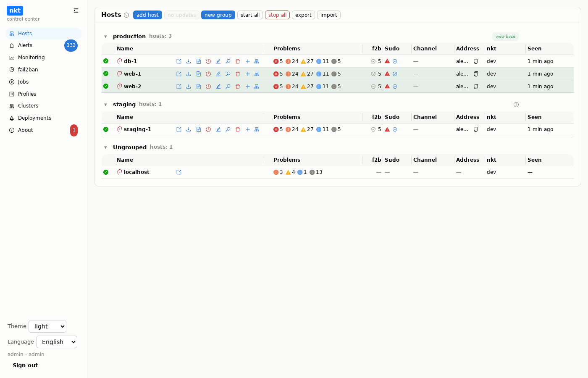Image resolution: width=588 pixels, height=378 pixels.
Task: Click the 'import' button
Action: (x=329, y=15)
